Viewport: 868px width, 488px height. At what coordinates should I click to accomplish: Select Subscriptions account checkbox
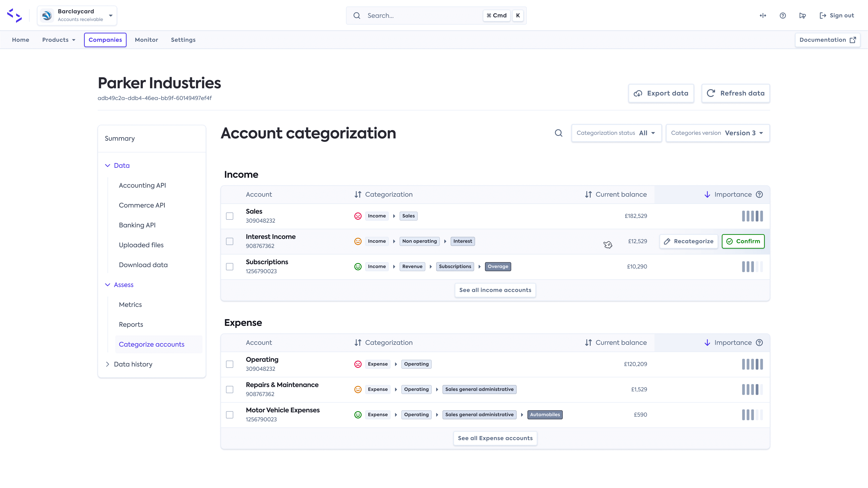pyautogui.click(x=229, y=266)
